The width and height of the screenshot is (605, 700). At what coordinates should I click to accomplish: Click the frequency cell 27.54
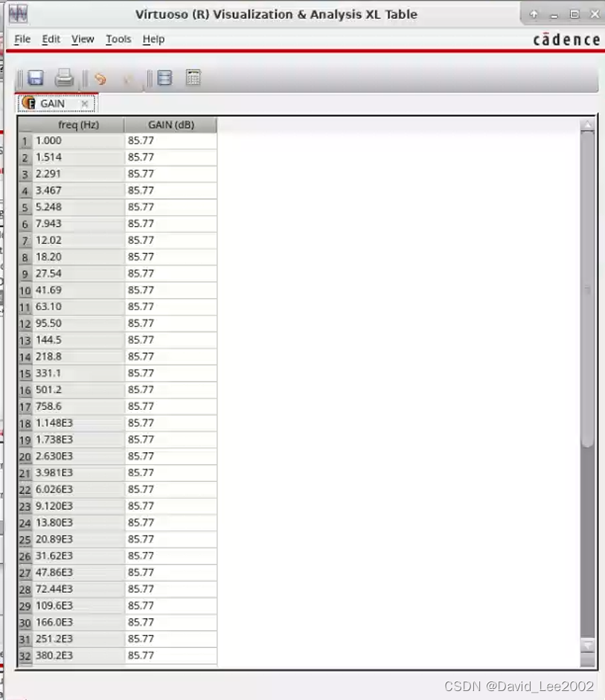(79, 273)
